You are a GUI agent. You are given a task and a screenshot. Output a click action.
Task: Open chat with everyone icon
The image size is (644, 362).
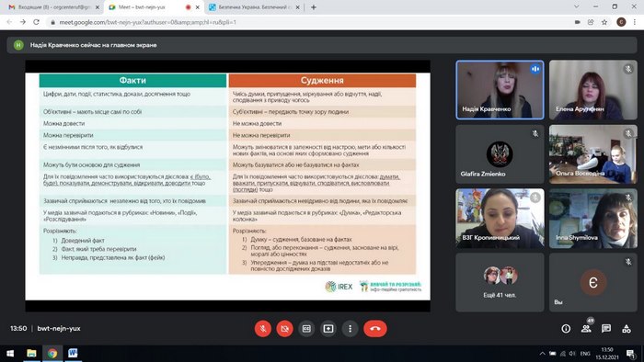pos(606,328)
